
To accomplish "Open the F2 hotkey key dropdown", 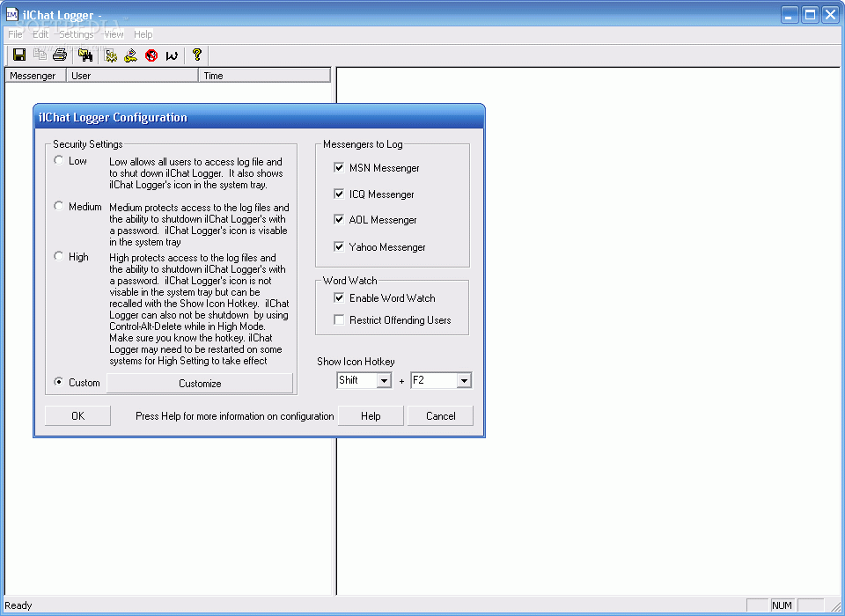I will coord(464,380).
